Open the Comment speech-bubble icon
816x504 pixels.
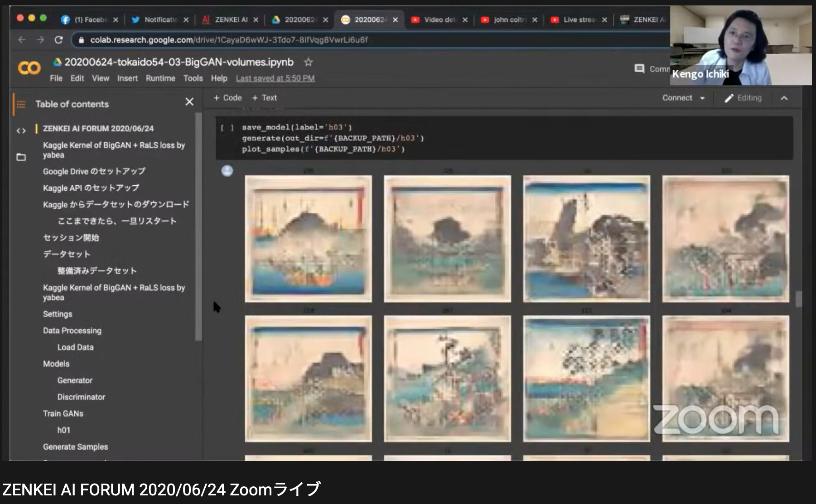click(x=639, y=69)
